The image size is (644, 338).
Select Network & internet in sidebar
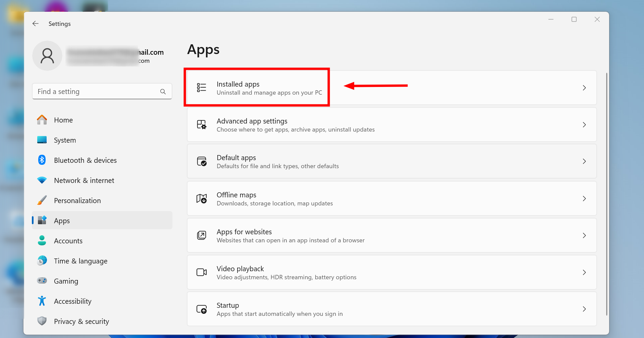[84, 181]
